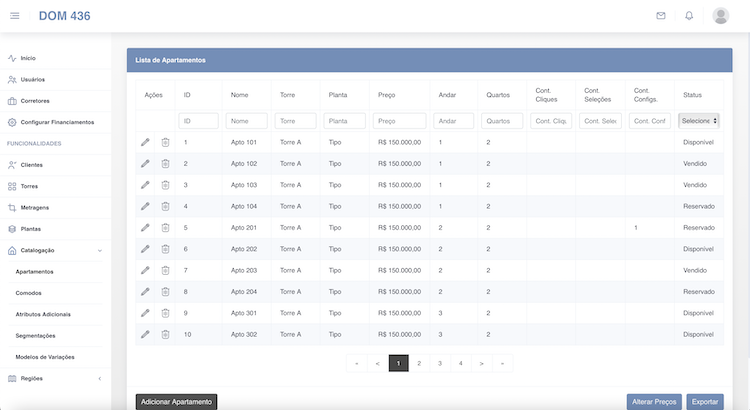Screen dimensions: 750x410
Task: Open the user avatar menu
Action: (x=720, y=16)
